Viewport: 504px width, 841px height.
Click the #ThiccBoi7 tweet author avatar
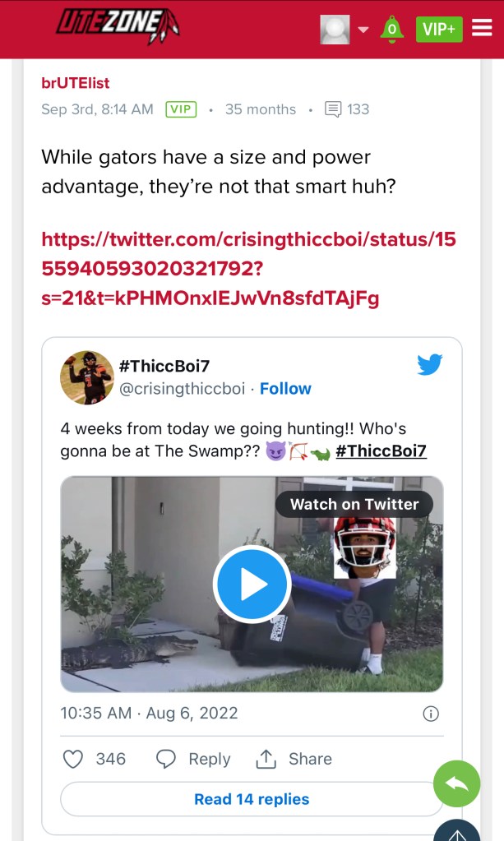pos(87,377)
